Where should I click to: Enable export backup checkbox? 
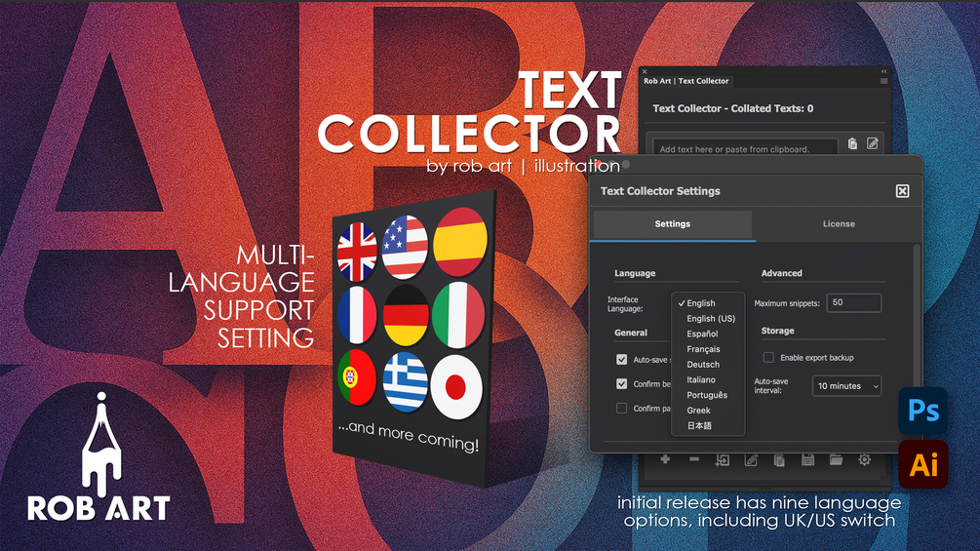tap(768, 357)
